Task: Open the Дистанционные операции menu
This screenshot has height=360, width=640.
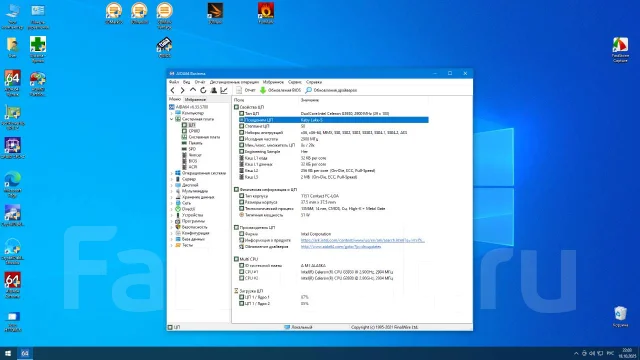Action: (234, 82)
